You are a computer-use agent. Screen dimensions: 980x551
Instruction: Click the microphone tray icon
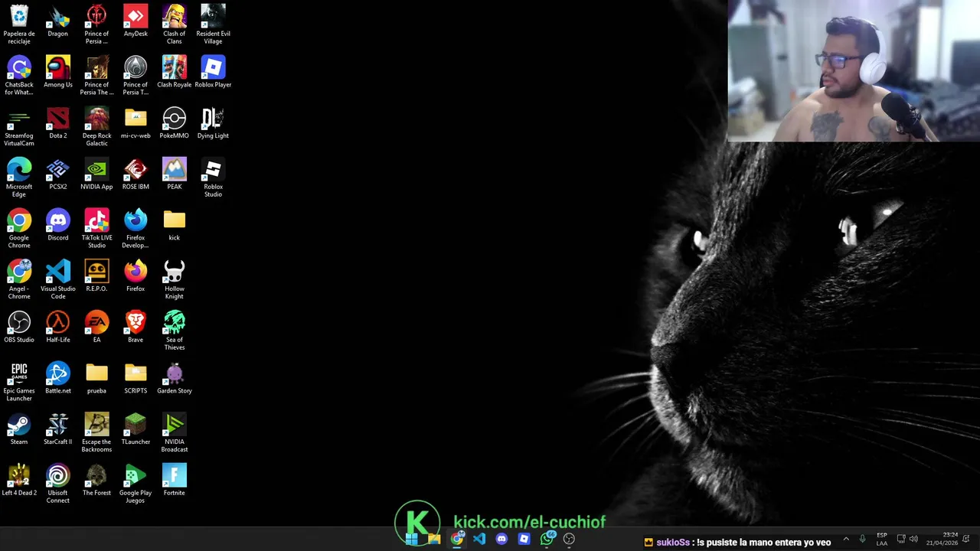[x=862, y=539]
